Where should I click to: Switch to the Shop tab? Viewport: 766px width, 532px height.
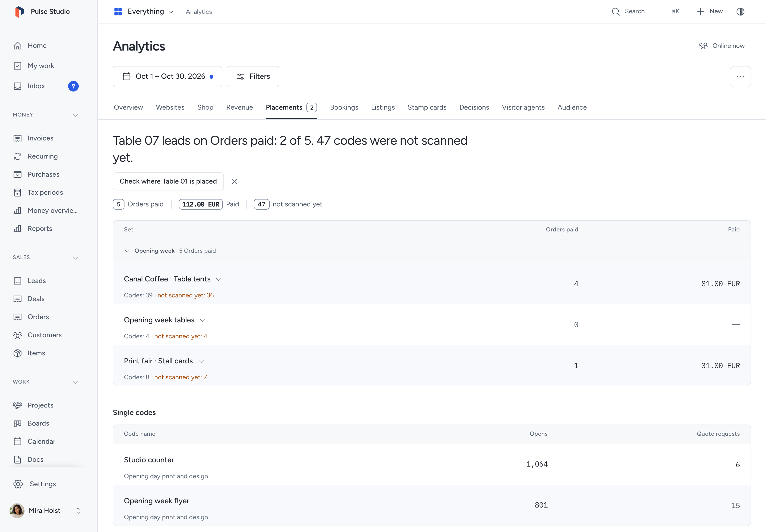click(205, 107)
